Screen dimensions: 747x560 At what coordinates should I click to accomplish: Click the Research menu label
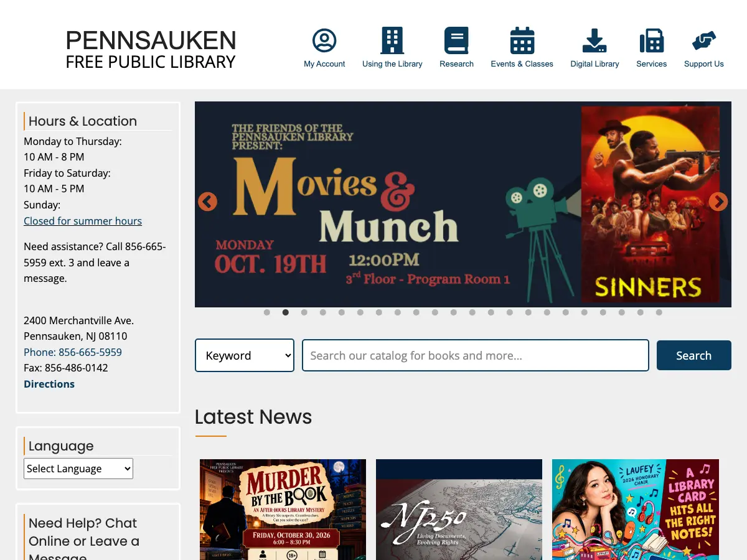[x=456, y=64]
